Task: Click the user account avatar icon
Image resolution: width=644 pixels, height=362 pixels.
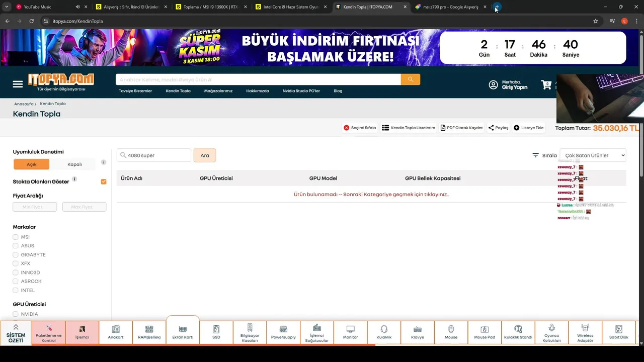Action: click(493, 85)
